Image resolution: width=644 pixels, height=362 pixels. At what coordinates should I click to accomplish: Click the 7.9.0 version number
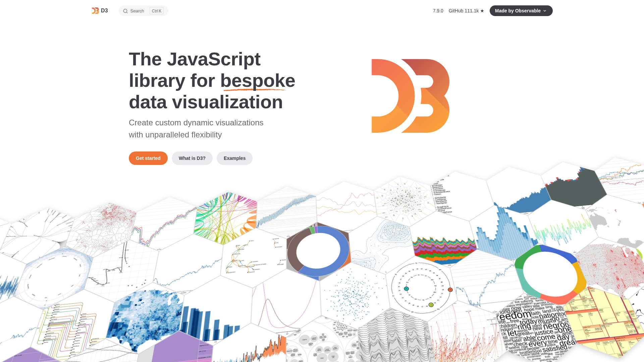tap(438, 10)
